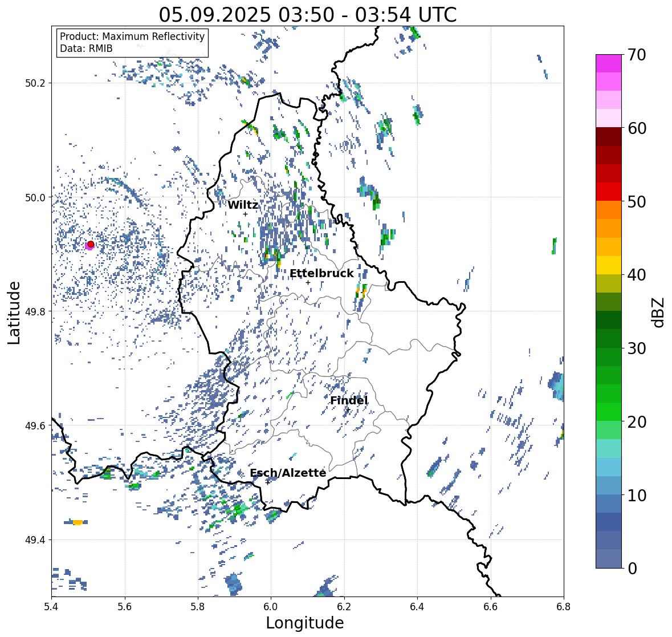Click longitude tick label 5.4

click(x=51, y=606)
